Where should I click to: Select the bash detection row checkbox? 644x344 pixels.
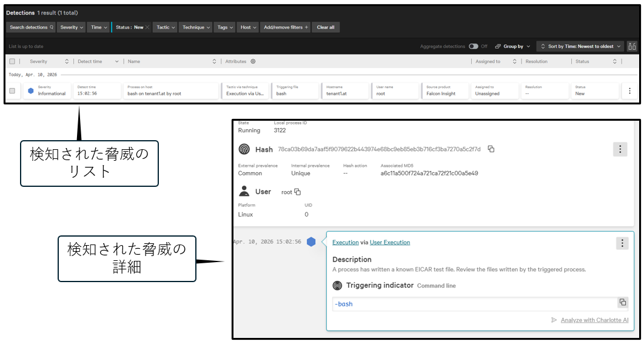(12, 91)
